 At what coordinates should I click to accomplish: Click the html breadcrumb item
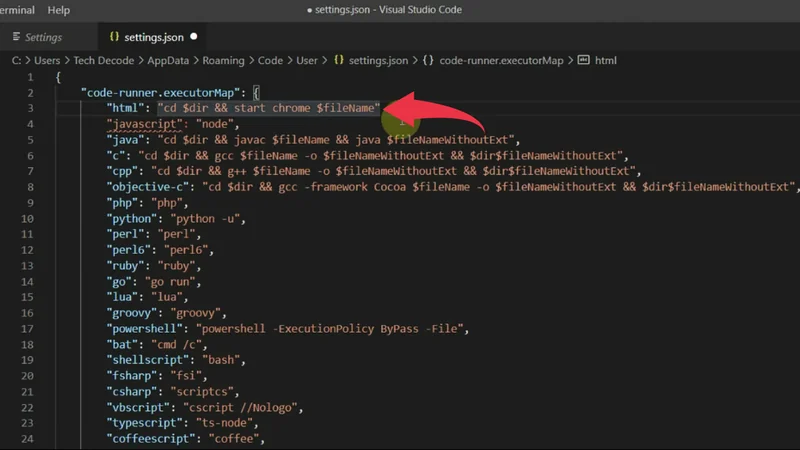(606, 60)
